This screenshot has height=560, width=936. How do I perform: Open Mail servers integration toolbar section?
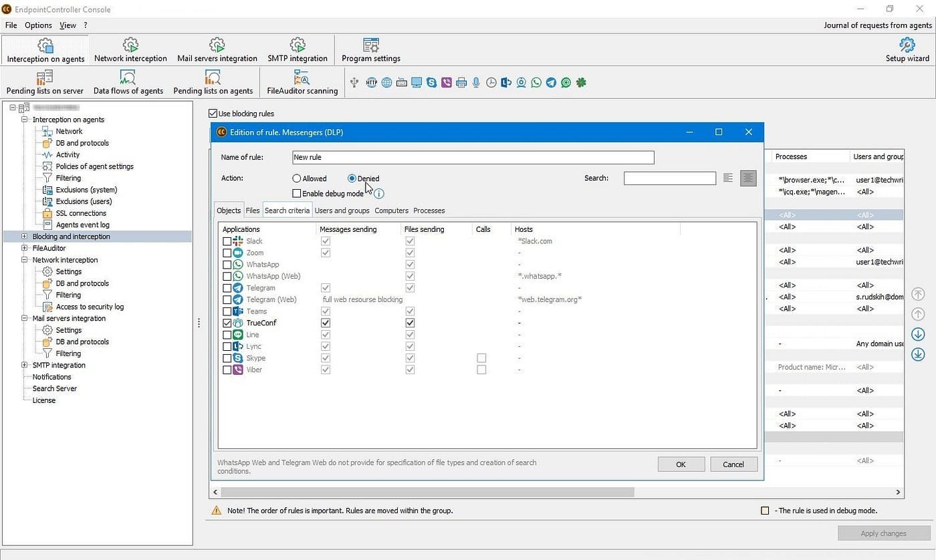click(217, 50)
